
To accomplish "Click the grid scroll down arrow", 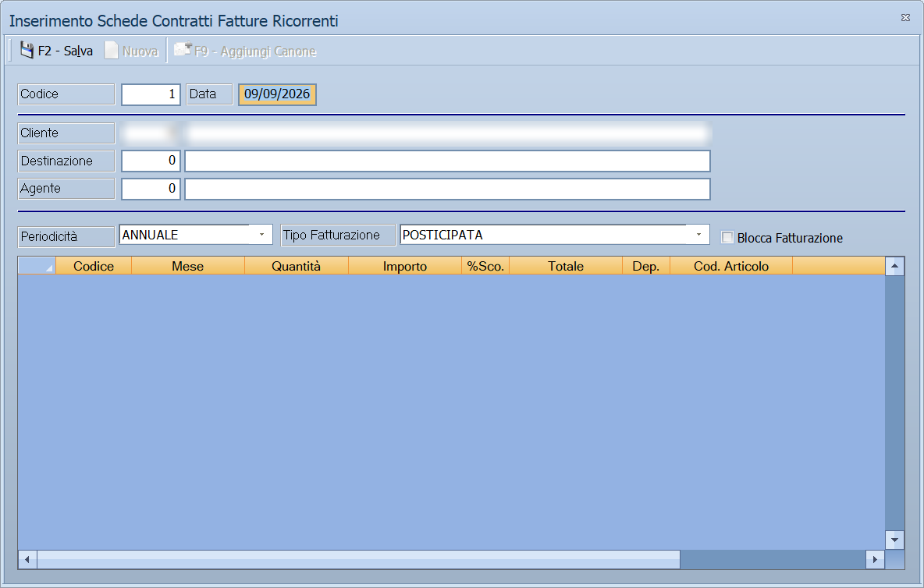I will pyautogui.click(x=894, y=540).
